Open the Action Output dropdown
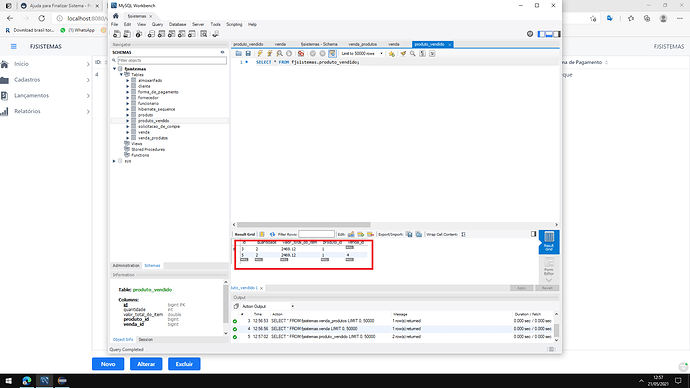Viewport: 690px width, 388px height. click(268, 306)
